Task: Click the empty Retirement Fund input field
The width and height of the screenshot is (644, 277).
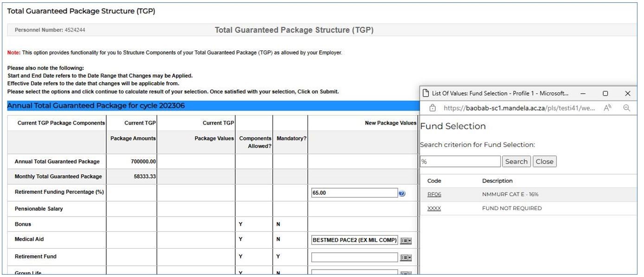Action: (x=354, y=257)
